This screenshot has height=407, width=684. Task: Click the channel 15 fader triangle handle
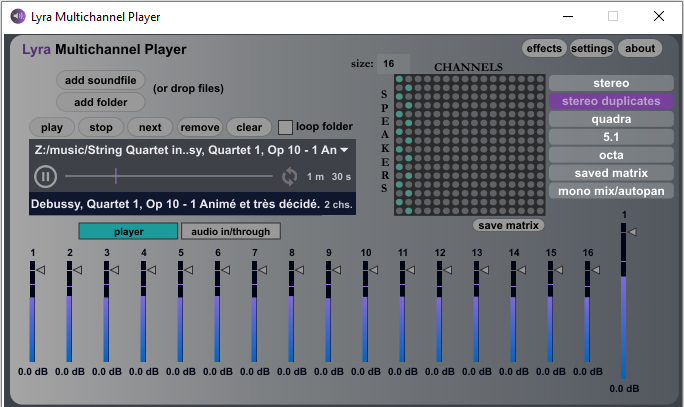(x=559, y=270)
